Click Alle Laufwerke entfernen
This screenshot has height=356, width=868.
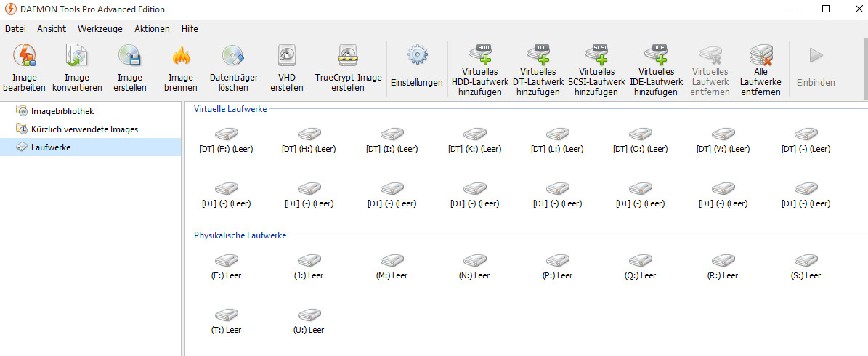coord(760,57)
